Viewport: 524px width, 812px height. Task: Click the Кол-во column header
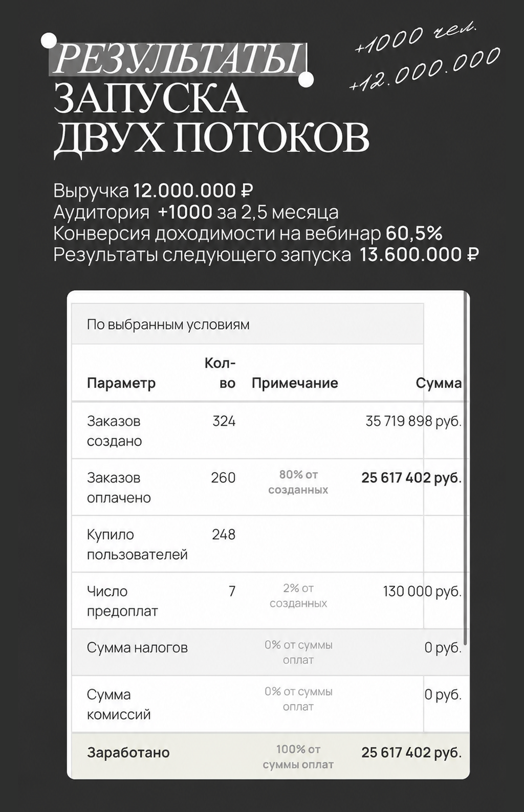(220, 373)
